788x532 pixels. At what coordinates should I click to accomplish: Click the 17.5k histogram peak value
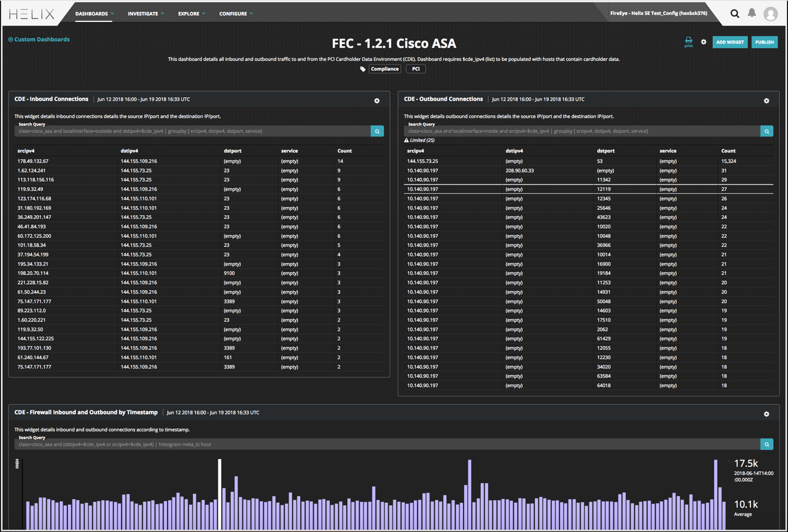(x=746, y=463)
